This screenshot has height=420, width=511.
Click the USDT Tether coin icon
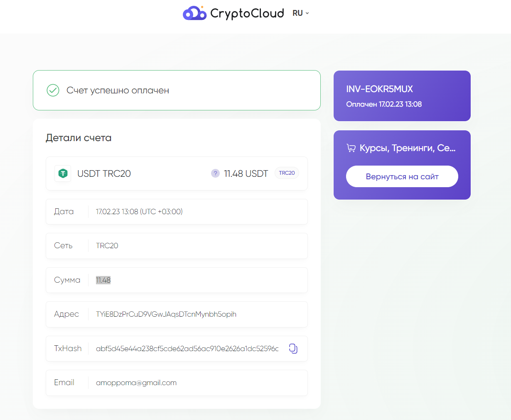pos(63,173)
